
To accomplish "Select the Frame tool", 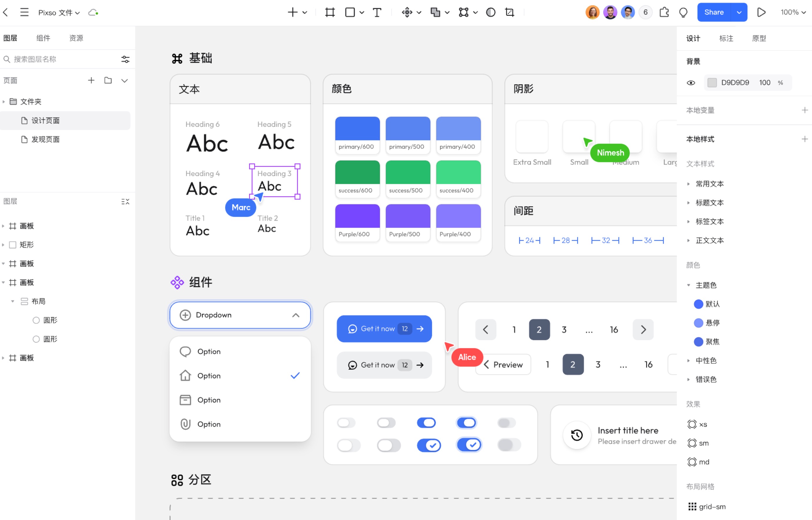I will click(330, 12).
